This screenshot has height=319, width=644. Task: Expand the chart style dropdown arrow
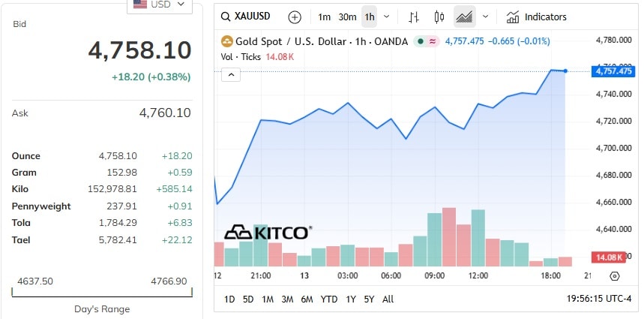pos(486,17)
